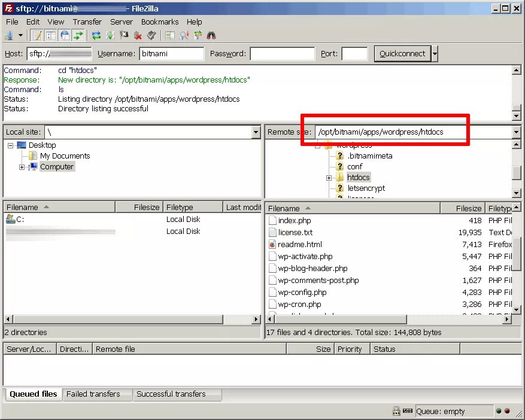Open the Server menu

tap(121, 22)
